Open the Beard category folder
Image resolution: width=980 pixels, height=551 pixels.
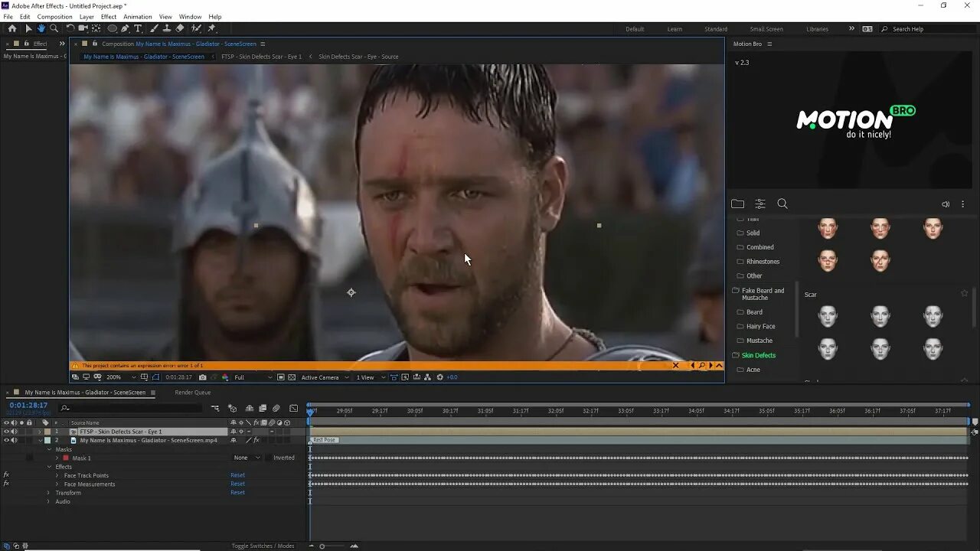(754, 311)
